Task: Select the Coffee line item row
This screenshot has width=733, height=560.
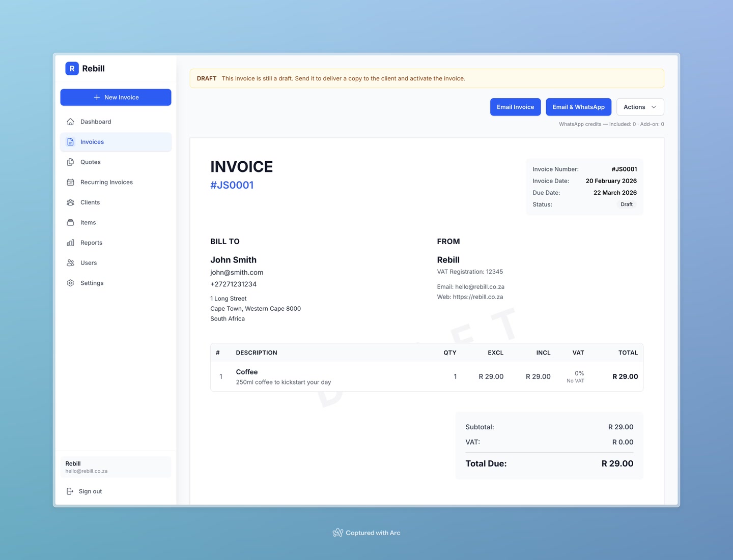Action: (x=356, y=376)
